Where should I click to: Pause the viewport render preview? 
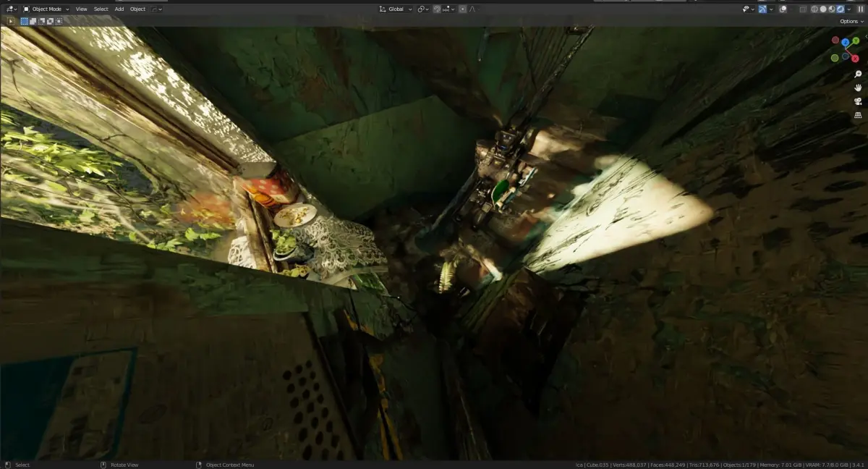pos(861,9)
